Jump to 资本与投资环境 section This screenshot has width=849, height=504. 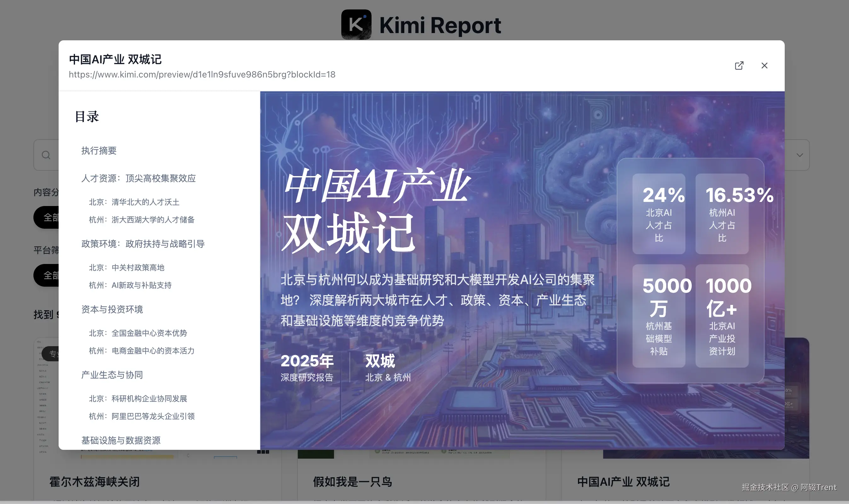112,309
